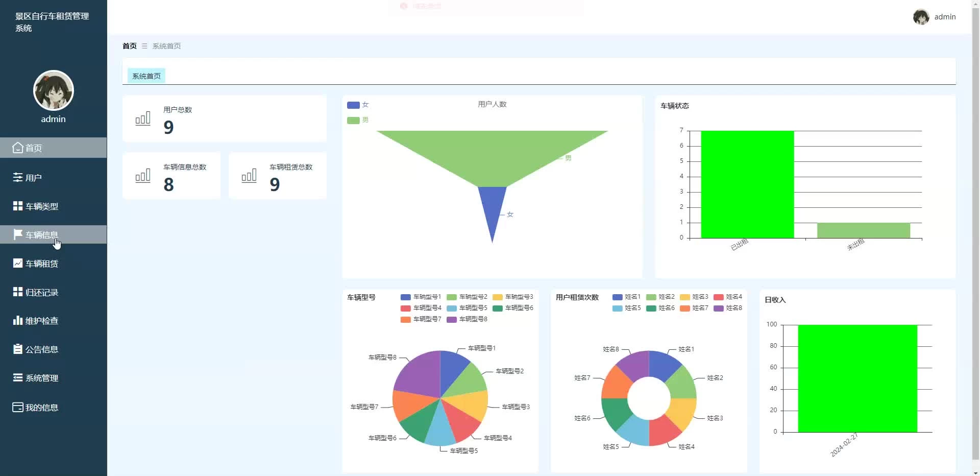Click the chart icon beside 车辆租赁
The height and width of the screenshot is (476, 980).
coord(18,263)
